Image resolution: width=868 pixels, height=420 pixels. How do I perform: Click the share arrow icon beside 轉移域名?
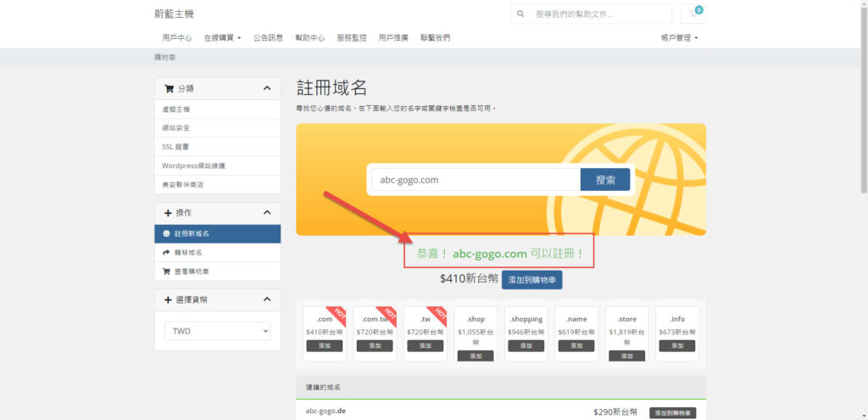click(166, 253)
